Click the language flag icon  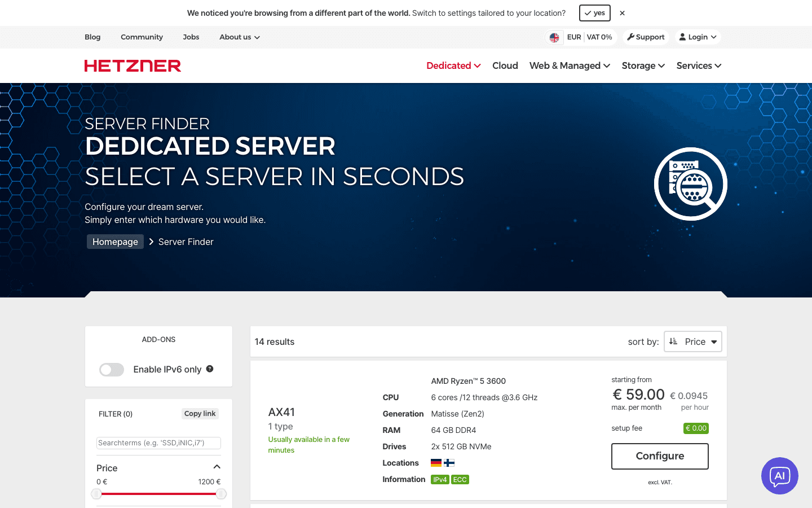coord(554,37)
